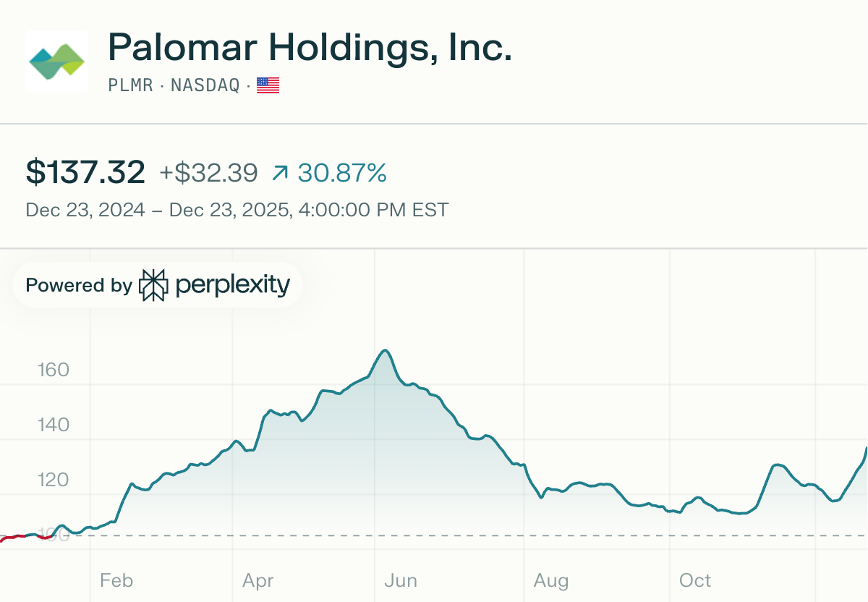Click the $137.32 current price
The width and height of the screenshot is (868, 602).
pos(85,173)
